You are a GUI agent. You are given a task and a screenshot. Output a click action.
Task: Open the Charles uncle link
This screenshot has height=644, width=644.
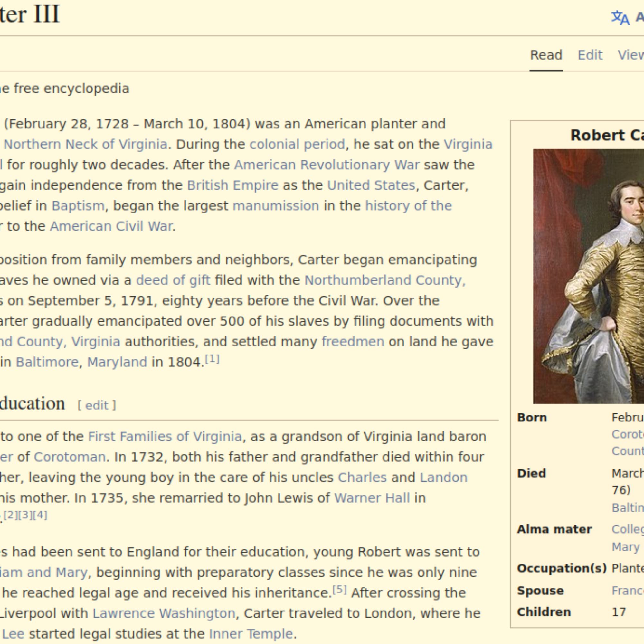[x=362, y=477]
